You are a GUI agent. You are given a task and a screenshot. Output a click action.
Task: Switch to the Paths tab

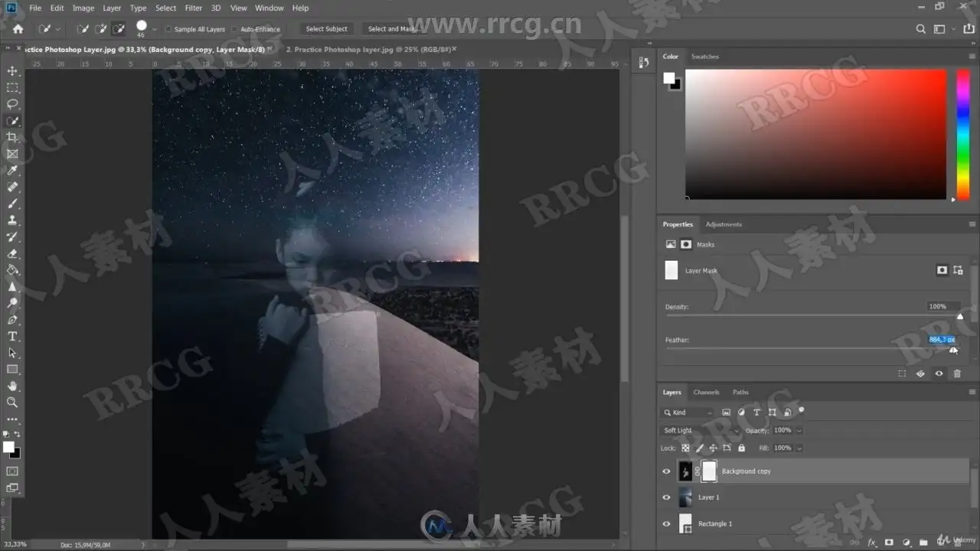point(740,392)
